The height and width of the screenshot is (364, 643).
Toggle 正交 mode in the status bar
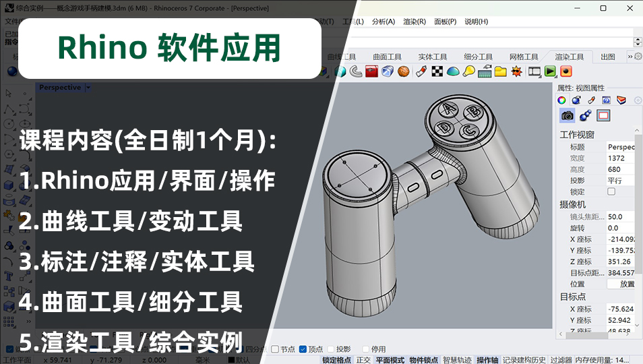(x=363, y=359)
